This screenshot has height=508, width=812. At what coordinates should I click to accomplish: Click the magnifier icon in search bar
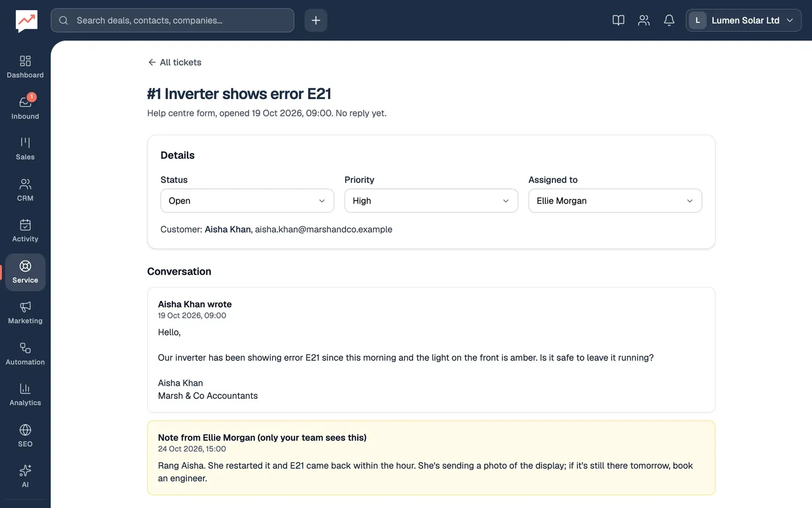[63, 20]
